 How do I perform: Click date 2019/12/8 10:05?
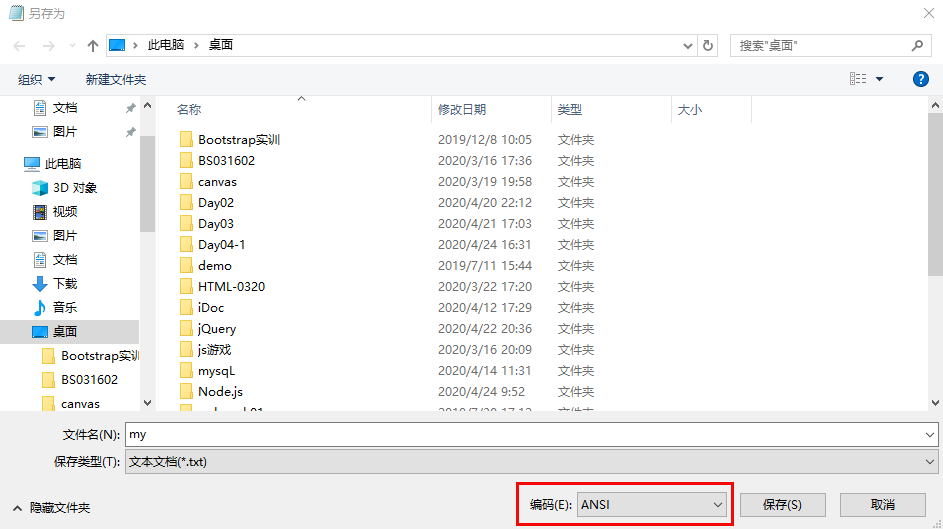pos(485,139)
